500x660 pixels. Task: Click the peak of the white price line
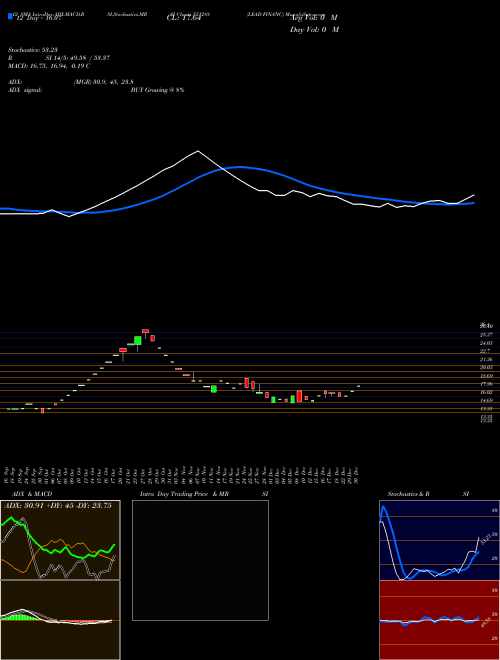click(198, 151)
